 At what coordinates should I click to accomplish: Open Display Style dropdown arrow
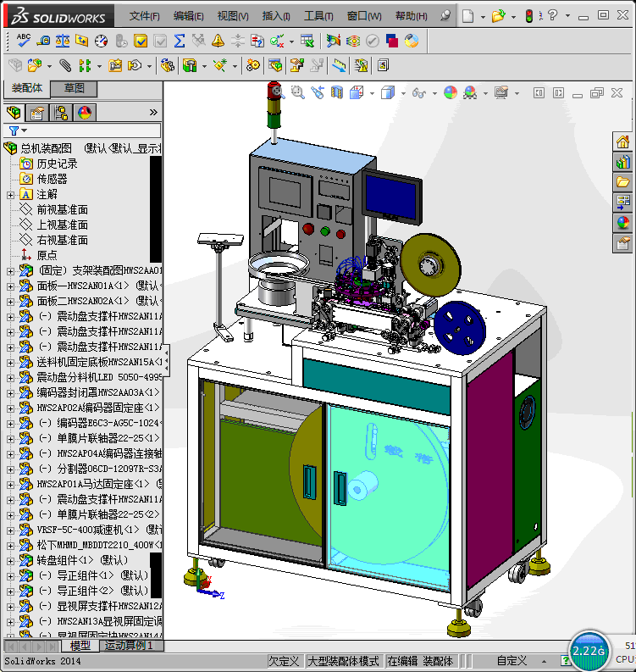click(x=403, y=93)
